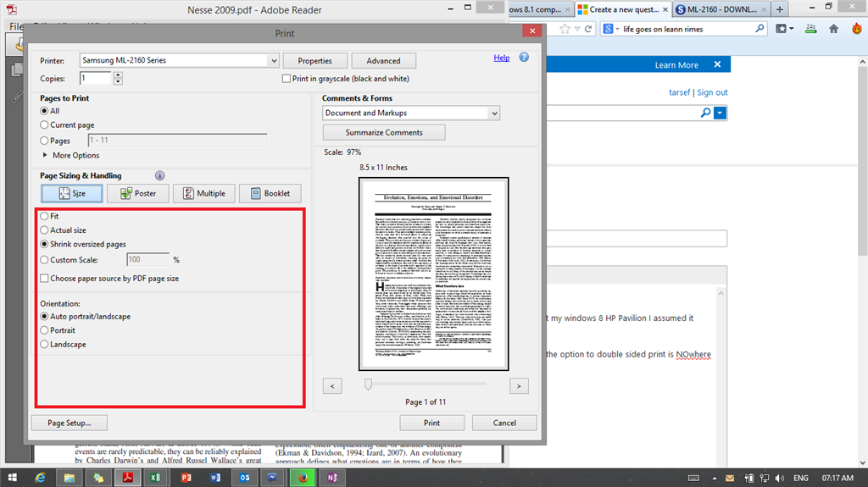Go to Firefox home page icon
The width and height of the screenshot is (868, 487).
(x=834, y=29)
